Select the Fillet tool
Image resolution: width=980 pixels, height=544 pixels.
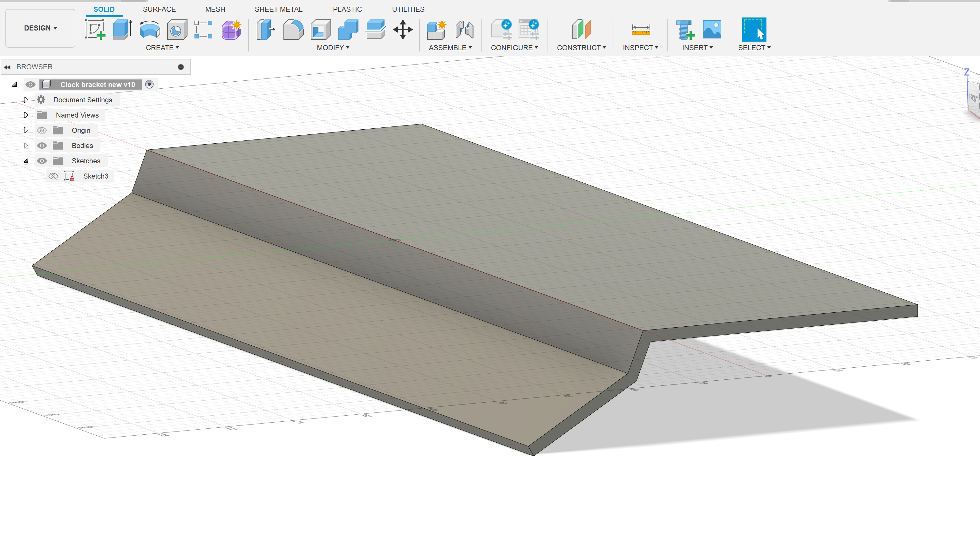(293, 30)
